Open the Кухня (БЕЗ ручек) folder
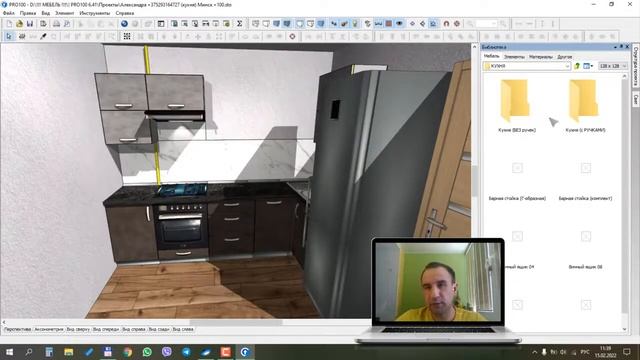 (517, 105)
